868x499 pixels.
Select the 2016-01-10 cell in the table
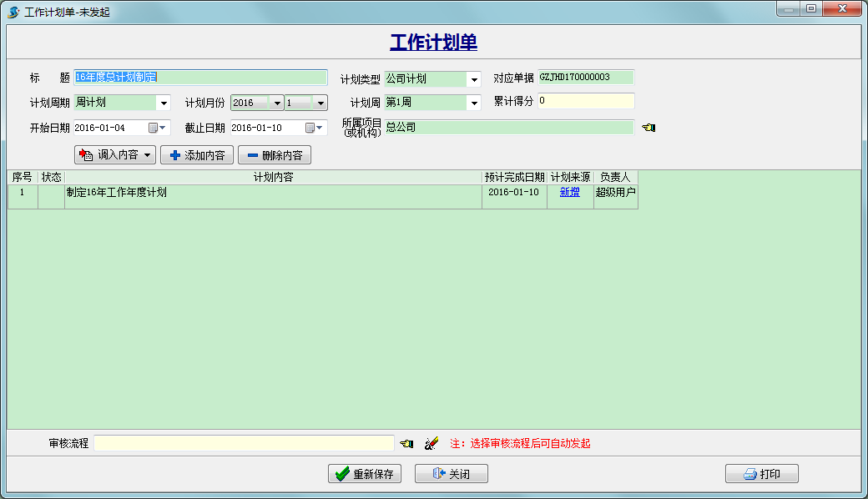(514, 197)
